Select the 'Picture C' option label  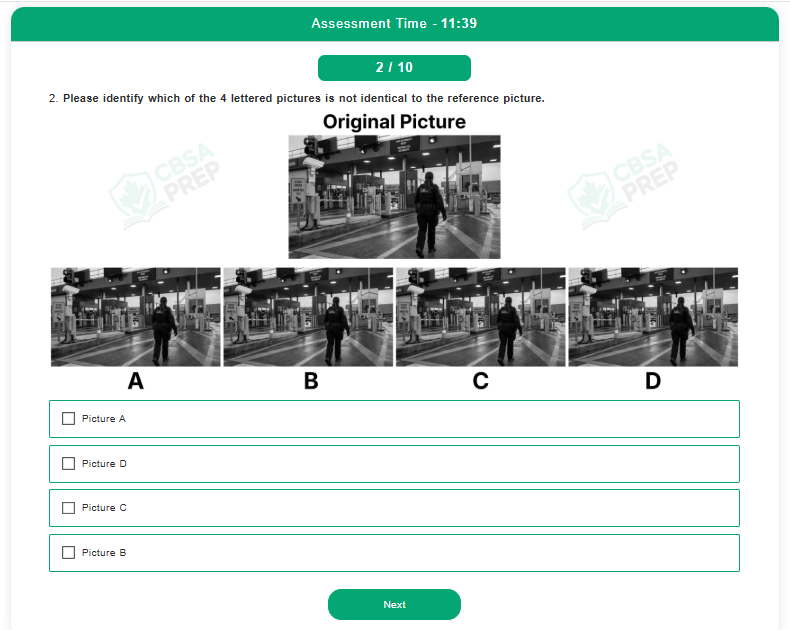[x=104, y=508]
